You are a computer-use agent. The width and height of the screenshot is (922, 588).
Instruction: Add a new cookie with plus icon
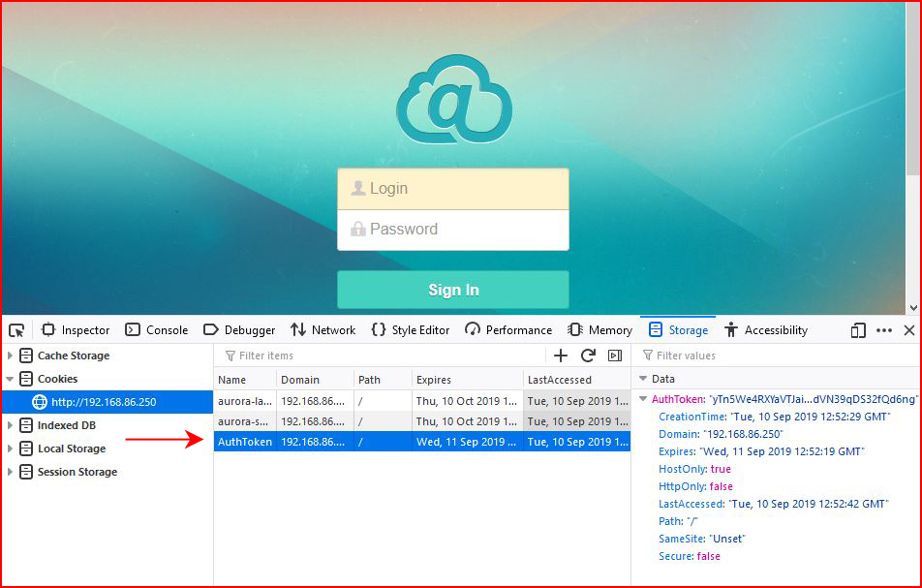[x=561, y=356]
